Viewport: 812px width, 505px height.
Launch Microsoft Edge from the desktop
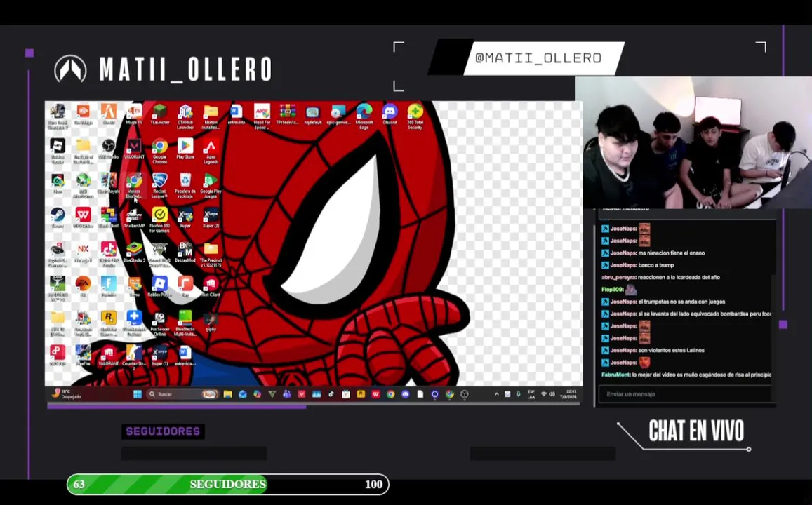[x=364, y=116]
